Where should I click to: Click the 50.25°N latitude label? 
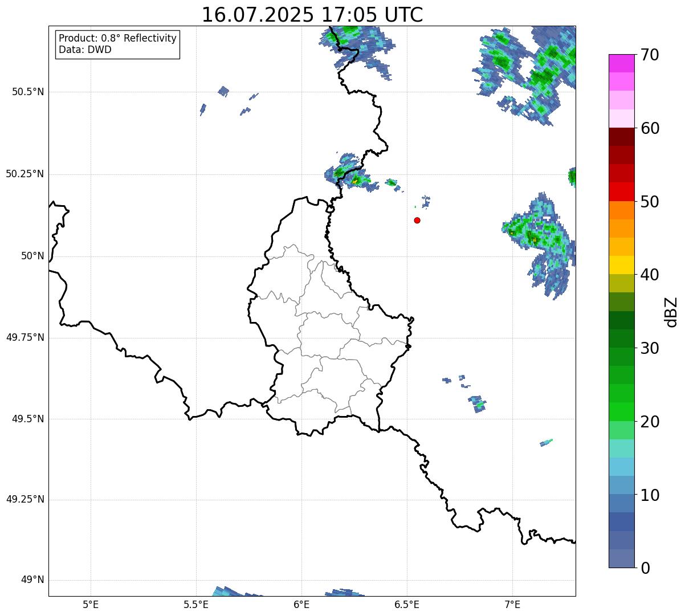point(25,174)
